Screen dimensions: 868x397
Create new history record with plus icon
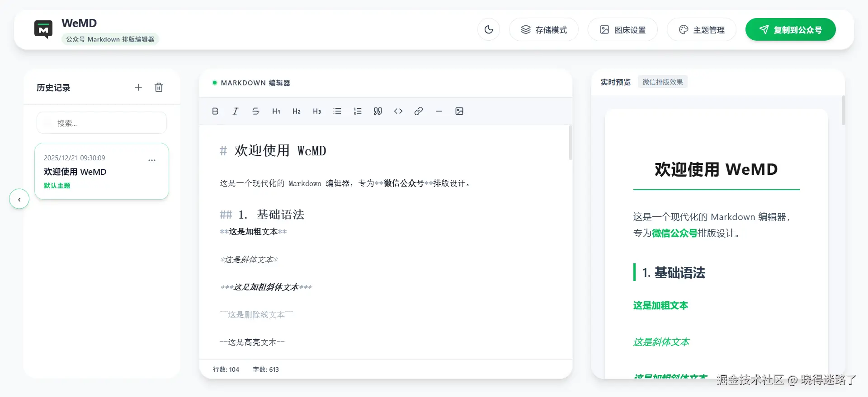(x=138, y=87)
